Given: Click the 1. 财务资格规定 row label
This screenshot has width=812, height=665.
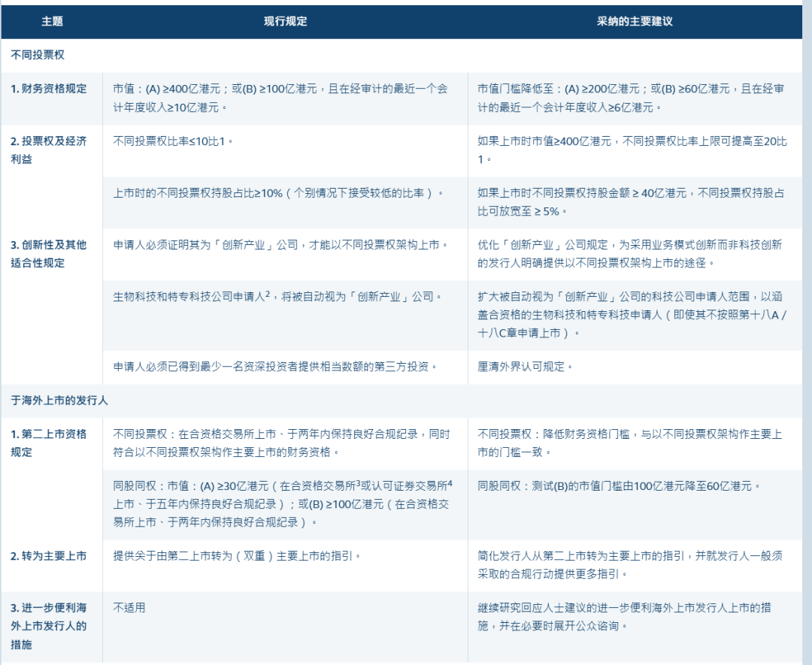Looking at the screenshot, I should pyautogui.click(x=49, y=89).
